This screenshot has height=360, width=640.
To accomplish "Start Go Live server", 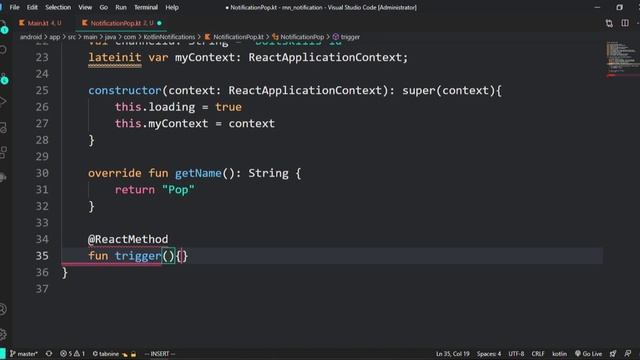I will click(x=588, y=354).
